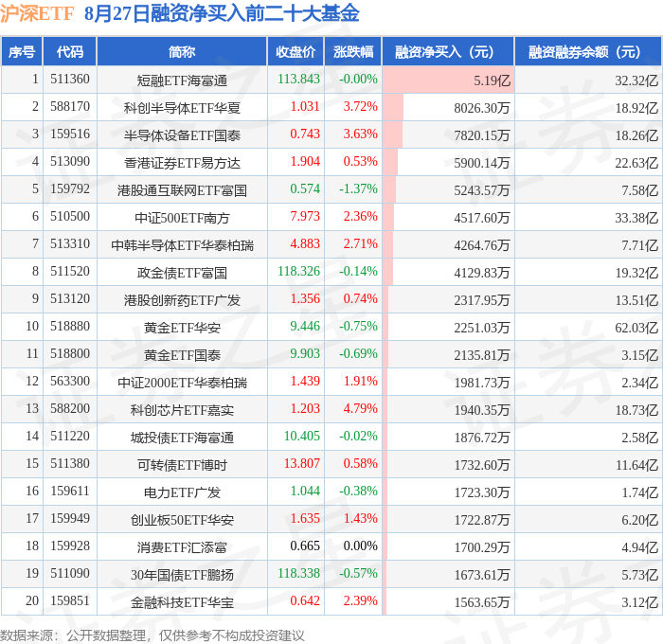Select 半导体设备ETF国泰 row name

pyautogui.click(x=182, y=135)
